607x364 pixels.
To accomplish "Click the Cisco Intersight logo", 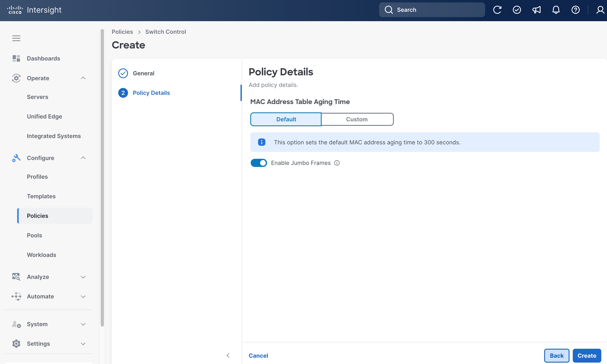I will pos(34,10).
